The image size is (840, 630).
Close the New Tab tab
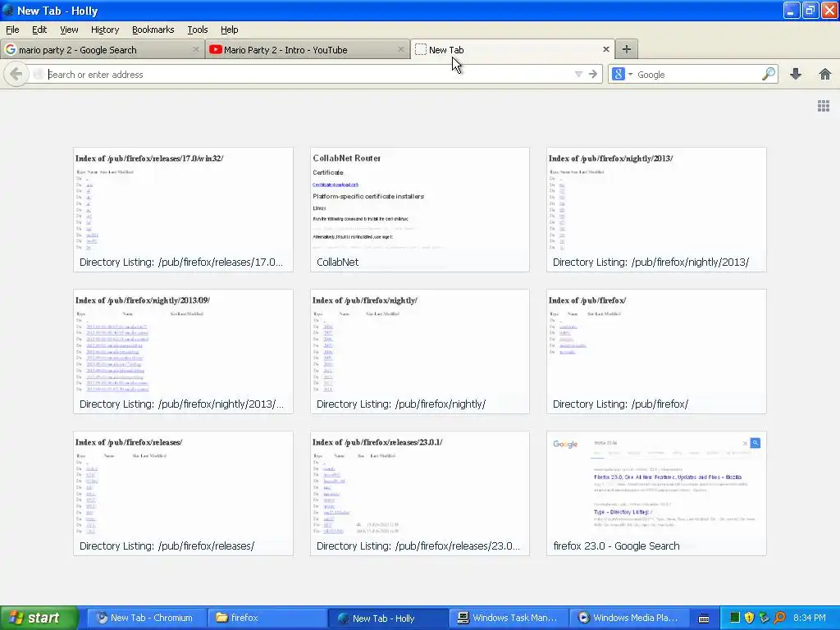click(x=606, y=49)
